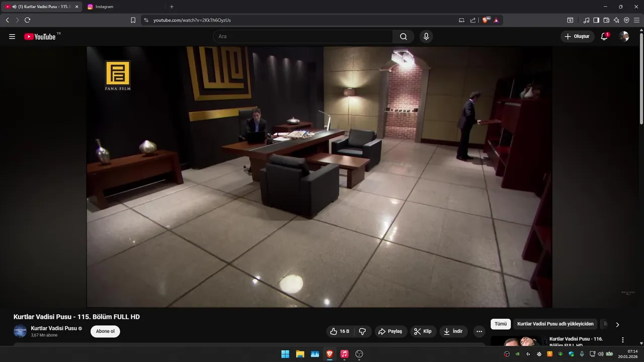Select 'Kurtlar Vadisi Pusu adlı yükleyiciden' chip
The image size is (644, 362).
pos(555,324)
